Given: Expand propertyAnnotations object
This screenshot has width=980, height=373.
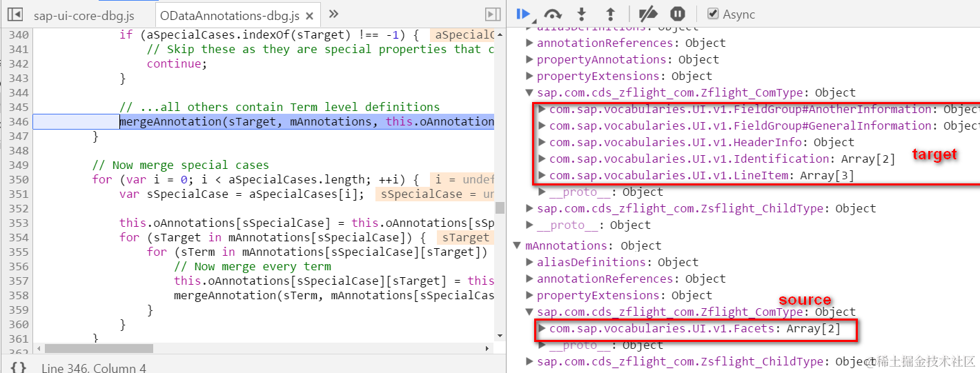Looking at the screenshot, I should pos(530,59).
